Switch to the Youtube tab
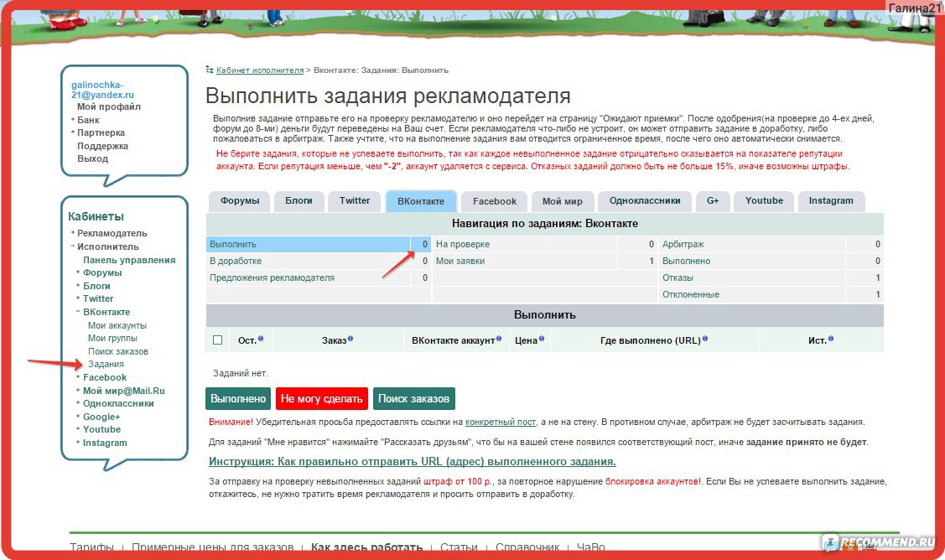 764,201
